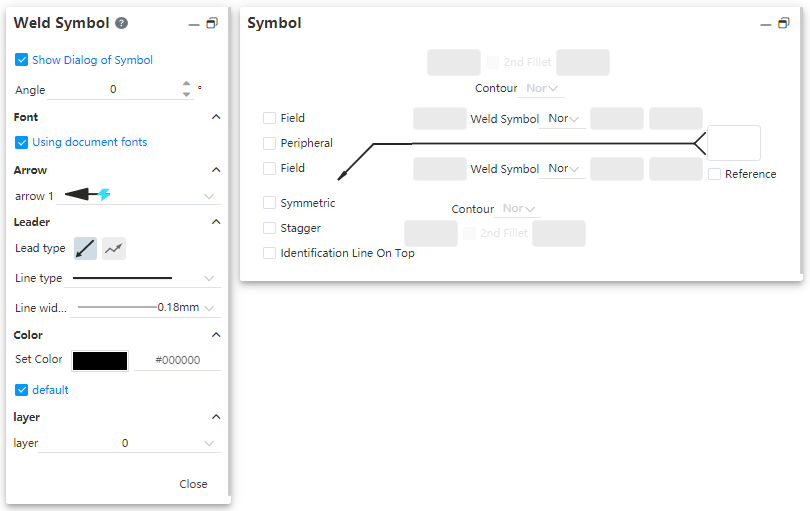
Task: Select the straight line lead type icon
Action: pos(85,249)
